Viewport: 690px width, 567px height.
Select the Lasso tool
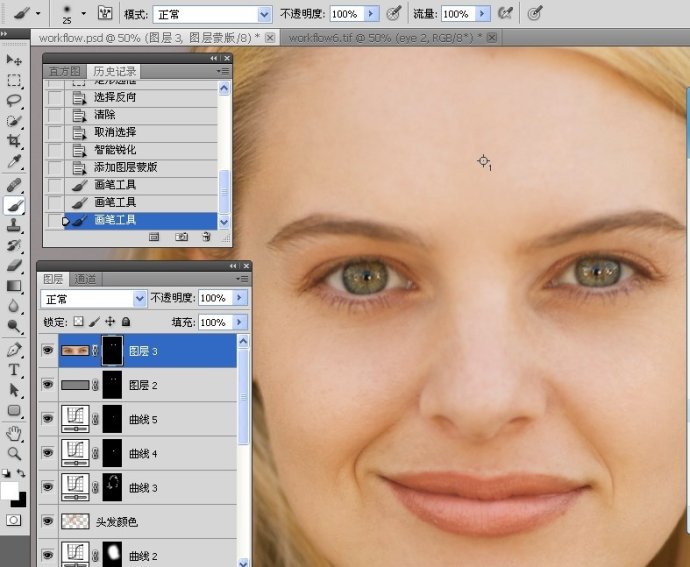point(14,100)
